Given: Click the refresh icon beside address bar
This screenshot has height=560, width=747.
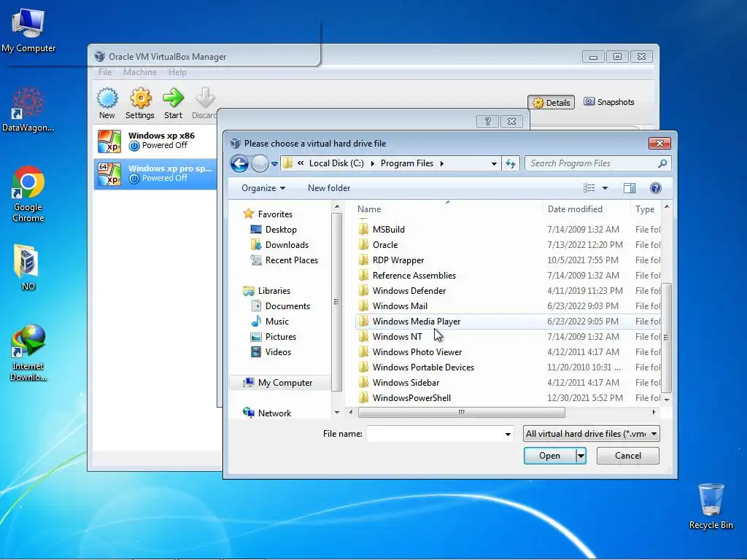Looking at the screenshot, I should click(511, 164).
